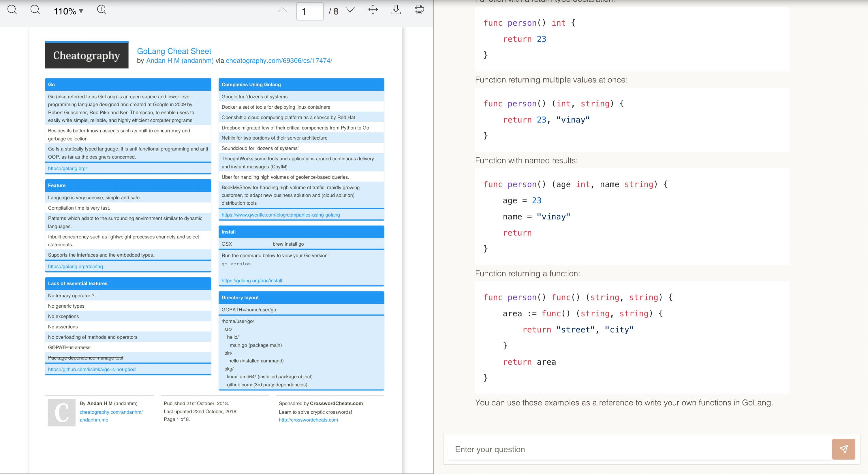Go to previous page with up chevron
The image size is (868, 474).
282,10
